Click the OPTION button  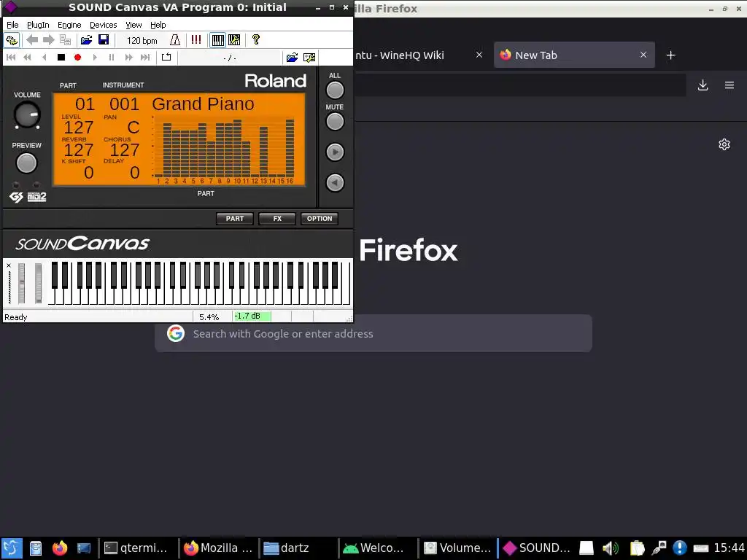click(320, 219)
